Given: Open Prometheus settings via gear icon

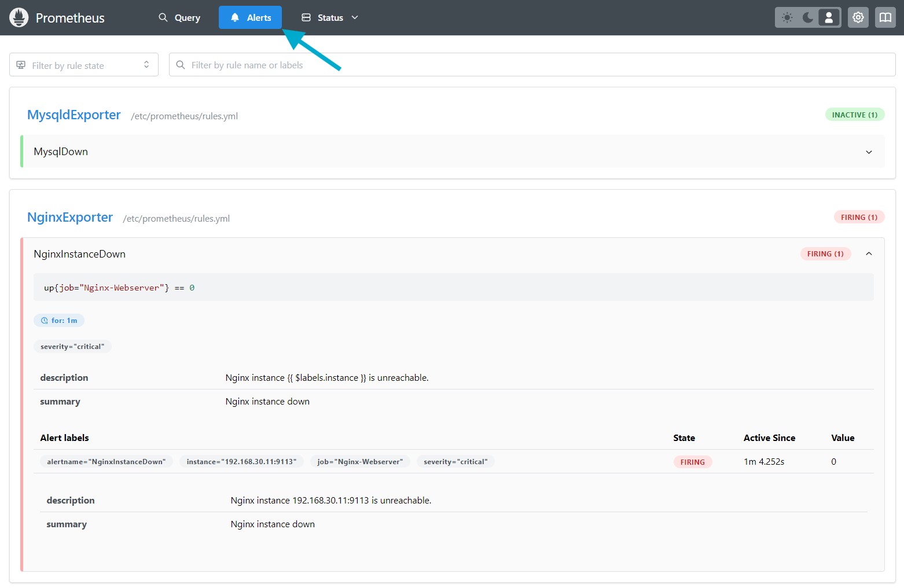Looking at the screenshot, I should tap(858, 17).
